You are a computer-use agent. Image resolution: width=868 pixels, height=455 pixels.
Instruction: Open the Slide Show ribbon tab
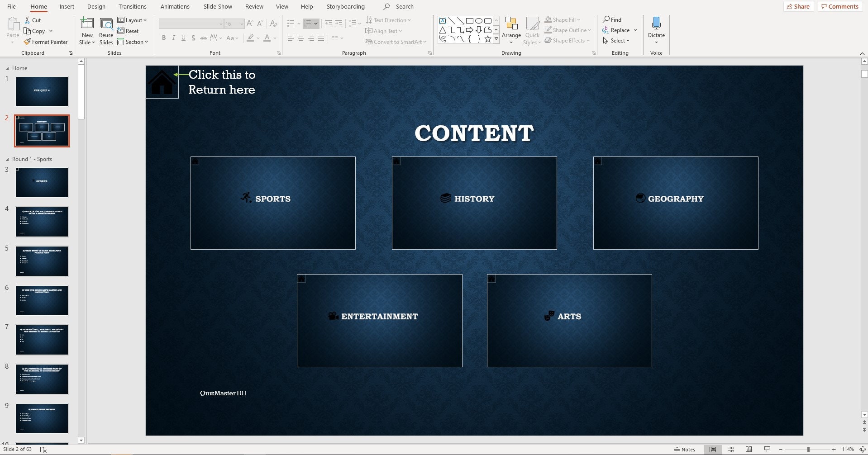click(217, 6)
